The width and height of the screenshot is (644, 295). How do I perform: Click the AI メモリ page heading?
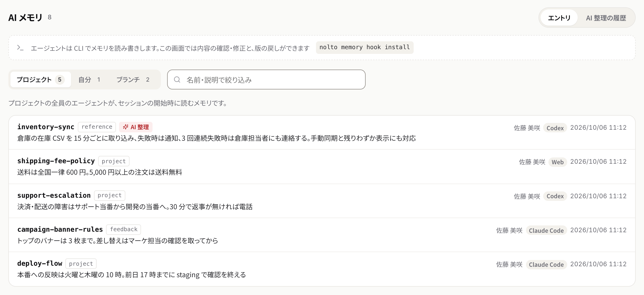pyautogui.click(x=25, y=18)
